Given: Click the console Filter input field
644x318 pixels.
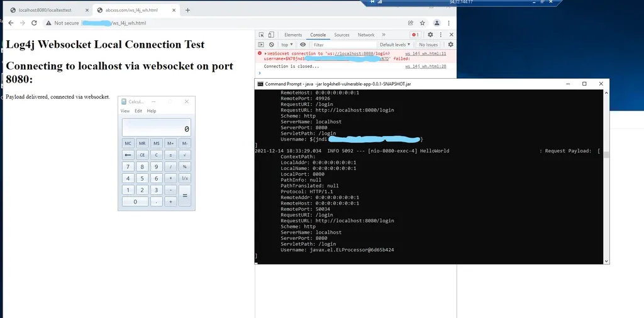Looking at the screenshot, I should coord(343,45).
